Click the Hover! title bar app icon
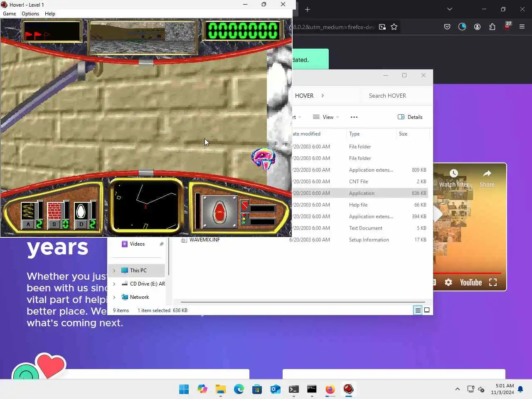 point(4,5)
